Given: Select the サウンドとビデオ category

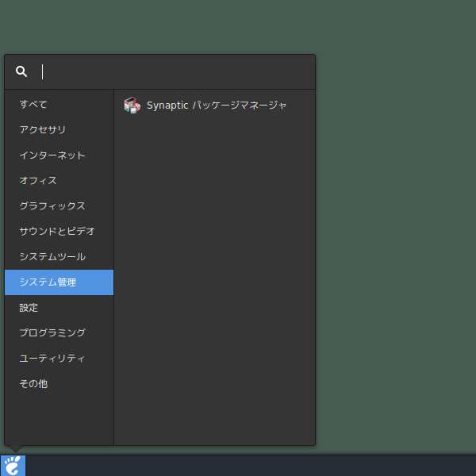Looking at the screenshot, I should 59,232.
